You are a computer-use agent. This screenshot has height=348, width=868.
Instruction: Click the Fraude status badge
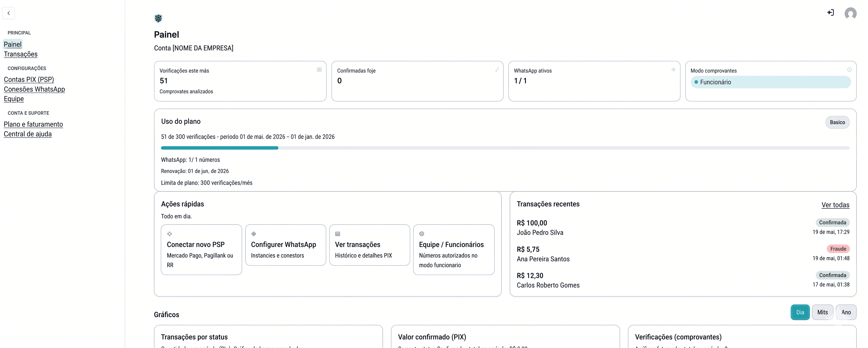[838, 249]
